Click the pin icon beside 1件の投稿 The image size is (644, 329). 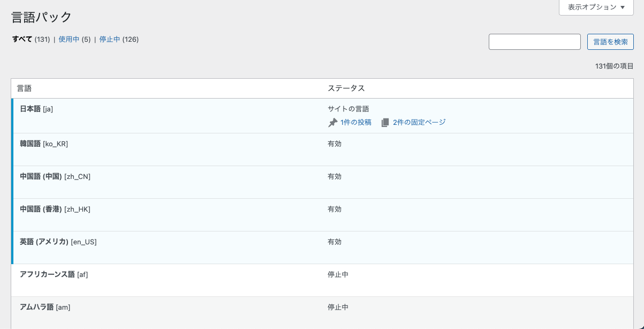tap(332, 123)
